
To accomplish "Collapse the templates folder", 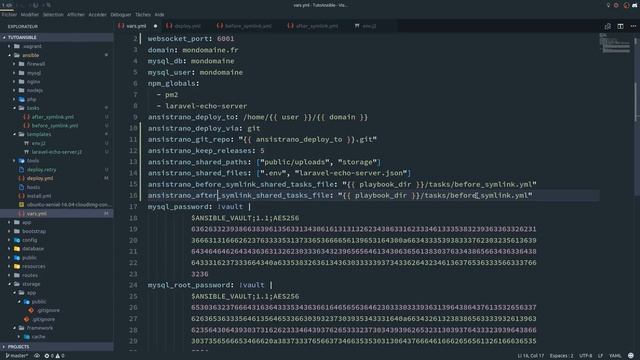I will (57, 134).
